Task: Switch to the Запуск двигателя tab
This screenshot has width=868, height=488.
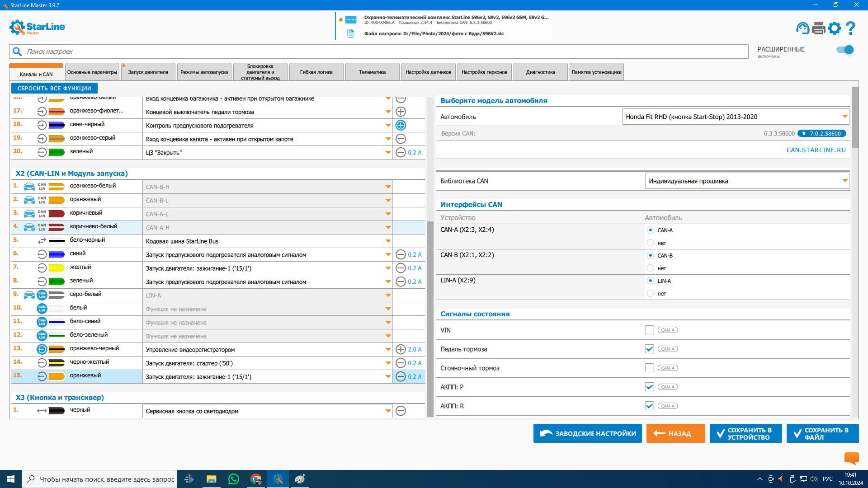Action: pyautogui.click(x=148, y=72)
